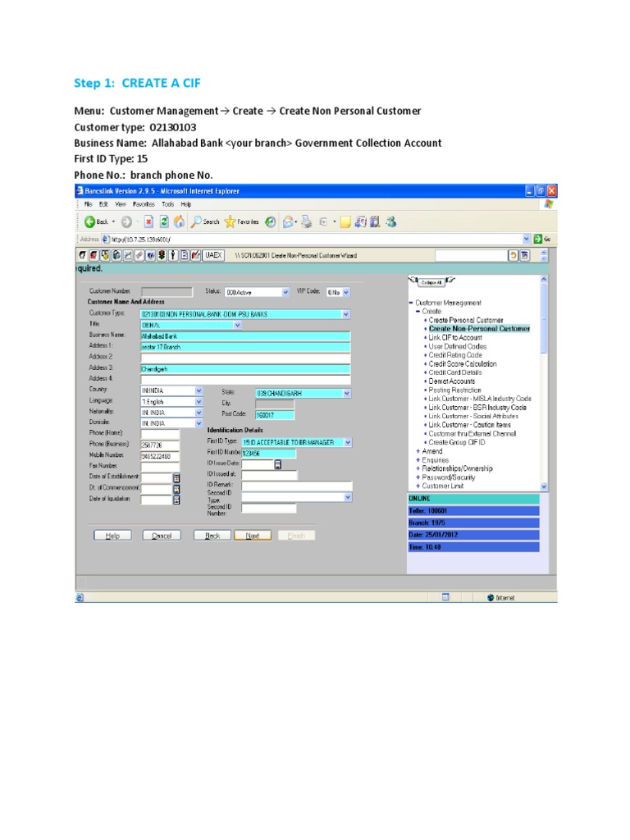Click the IE Back arrow button
Image resolution: width=630 pixels, height=840 pixels.
pyautogui.click(x=90, y=221)
